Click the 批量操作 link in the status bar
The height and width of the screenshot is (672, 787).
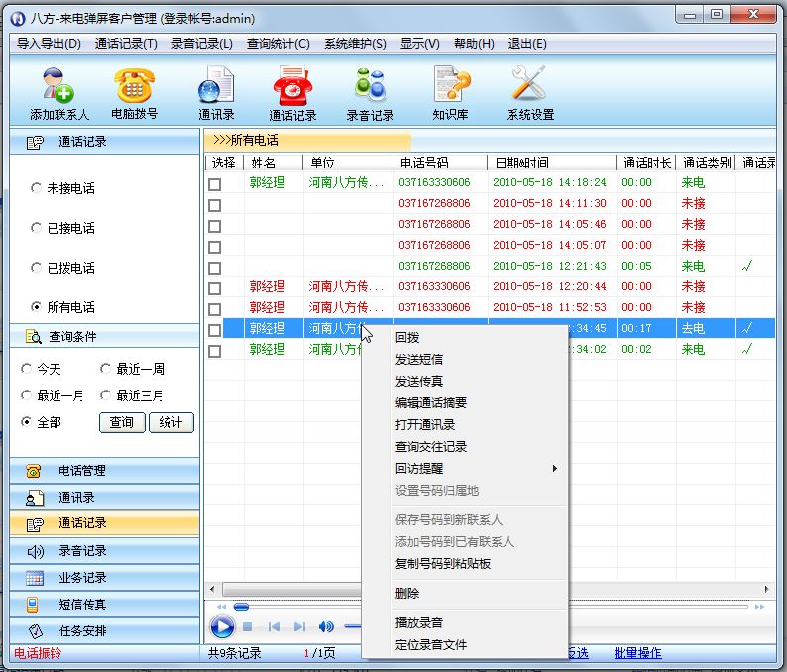click(x=637, y=653)
